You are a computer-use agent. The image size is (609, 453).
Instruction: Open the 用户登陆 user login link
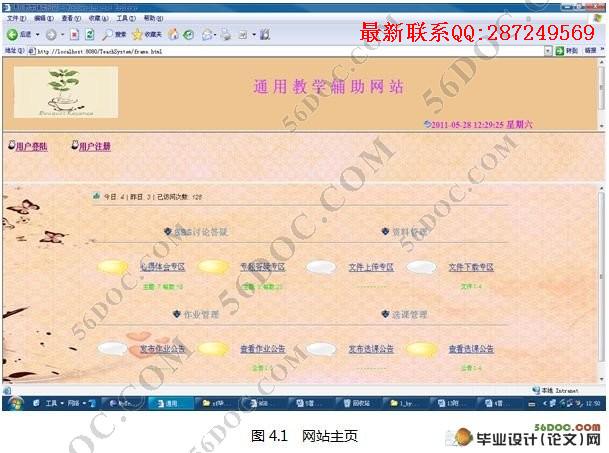(x=31, y=147)
